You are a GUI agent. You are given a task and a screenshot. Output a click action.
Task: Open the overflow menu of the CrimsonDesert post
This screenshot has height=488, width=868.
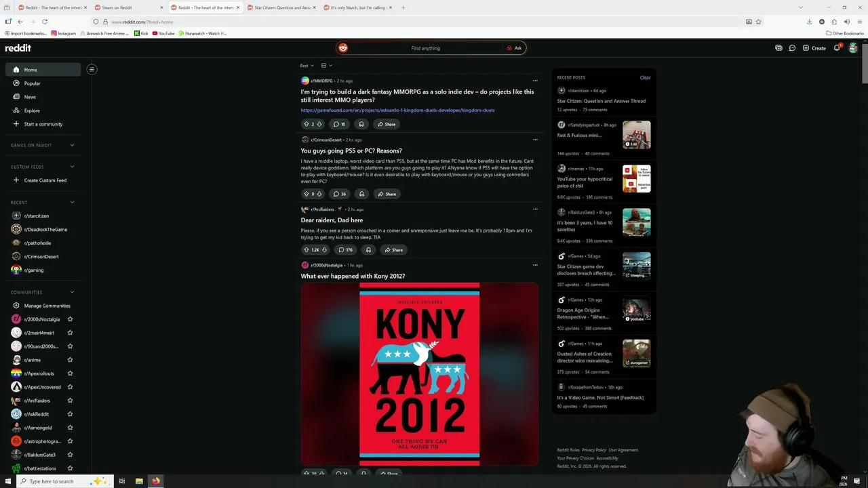click(535, 140)
